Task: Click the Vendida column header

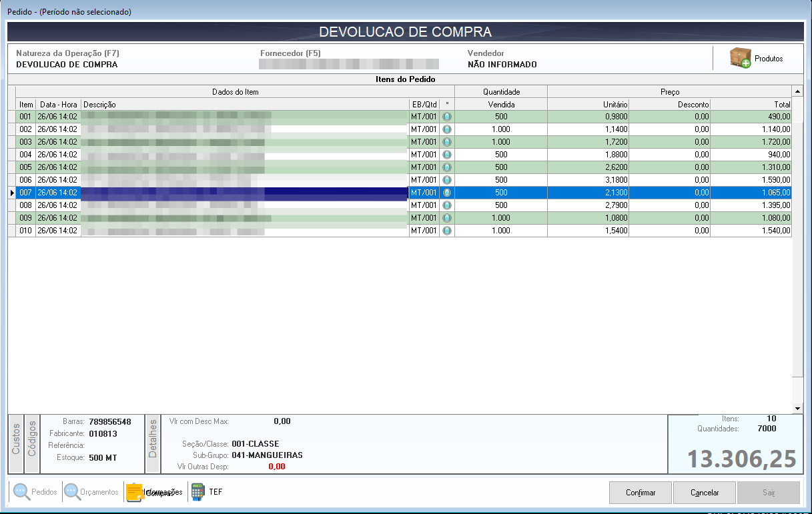Action: (x=501, y=105)
